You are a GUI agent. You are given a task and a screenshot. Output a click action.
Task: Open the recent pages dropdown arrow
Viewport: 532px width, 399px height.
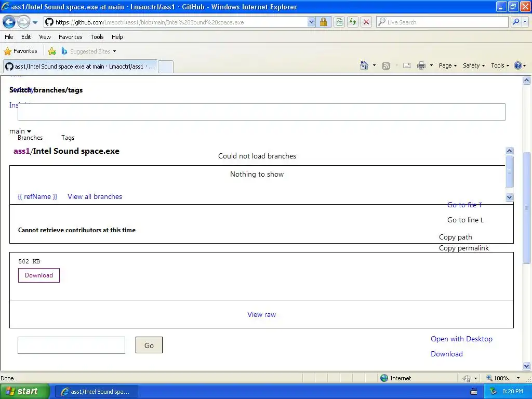pos(35,22)
